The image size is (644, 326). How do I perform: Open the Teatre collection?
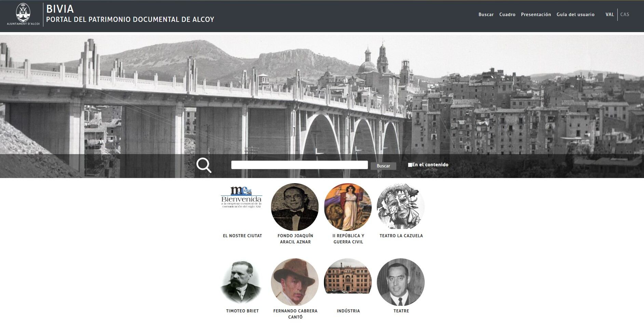coord(401,282)
